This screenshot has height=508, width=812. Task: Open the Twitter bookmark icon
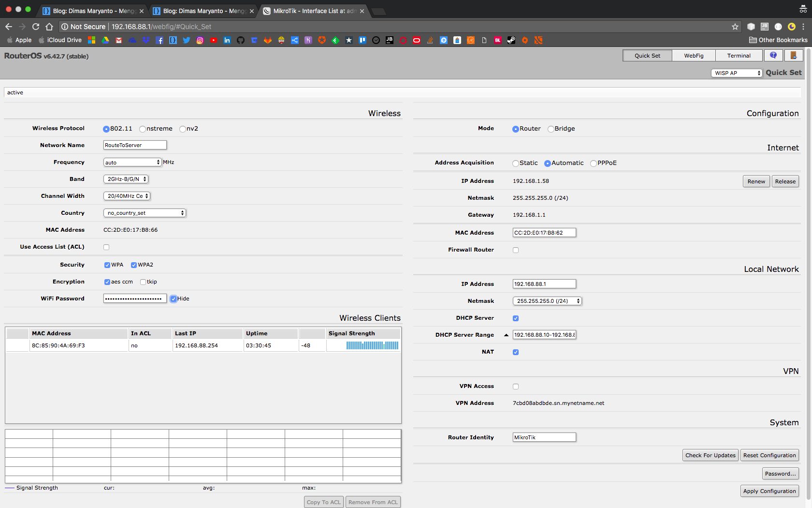(x=187, y=40)
